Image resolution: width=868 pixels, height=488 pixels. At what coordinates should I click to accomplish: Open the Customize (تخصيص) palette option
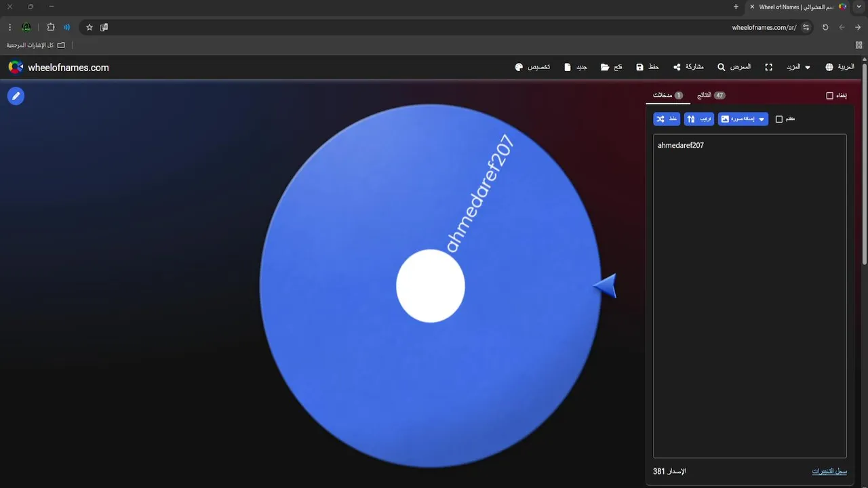[x=532, y=67]
